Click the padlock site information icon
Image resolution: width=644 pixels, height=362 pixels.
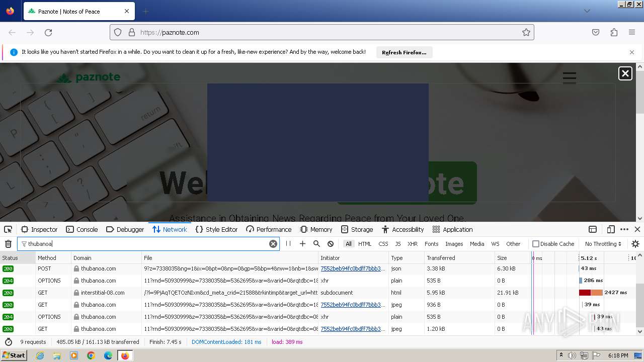132,32
